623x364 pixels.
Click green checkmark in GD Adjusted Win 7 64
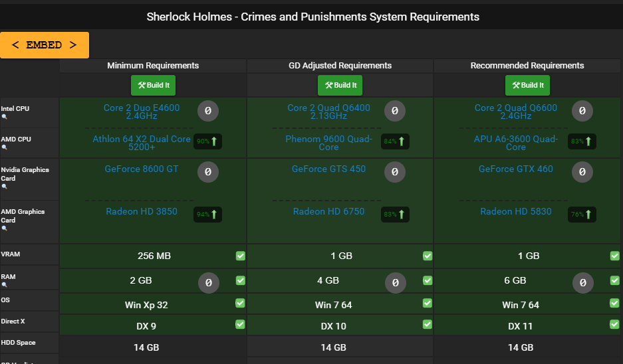[427, 303]
